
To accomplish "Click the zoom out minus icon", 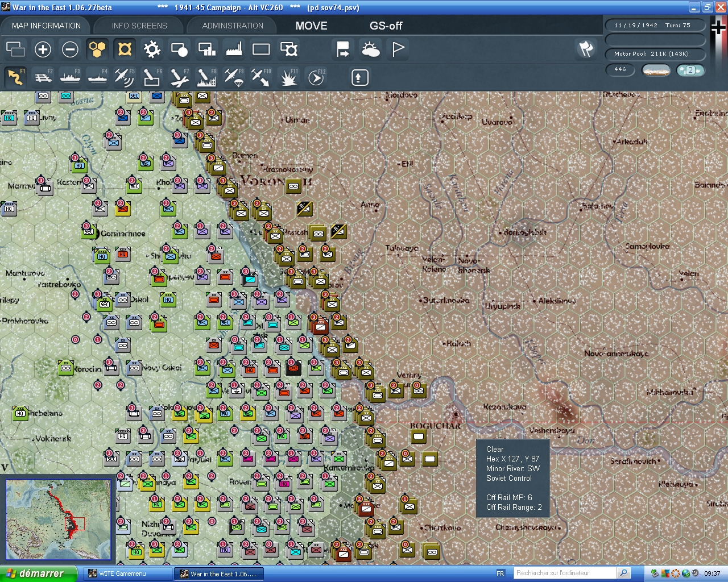I will [x=70, y=49].
